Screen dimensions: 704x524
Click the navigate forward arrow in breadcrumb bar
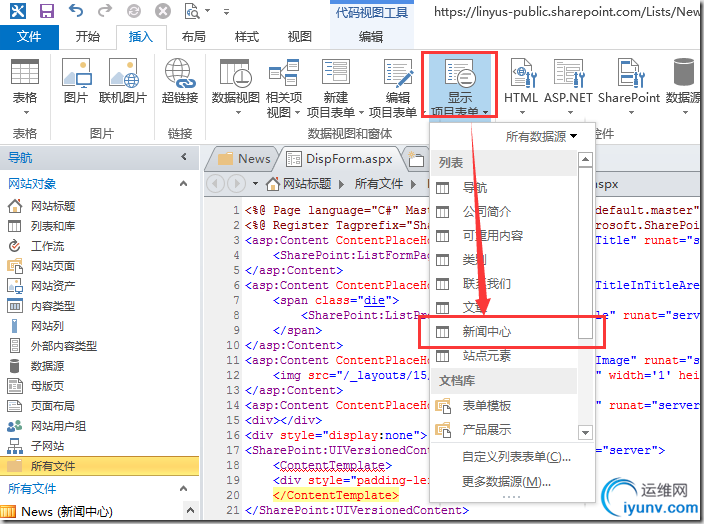pos(236,184)
